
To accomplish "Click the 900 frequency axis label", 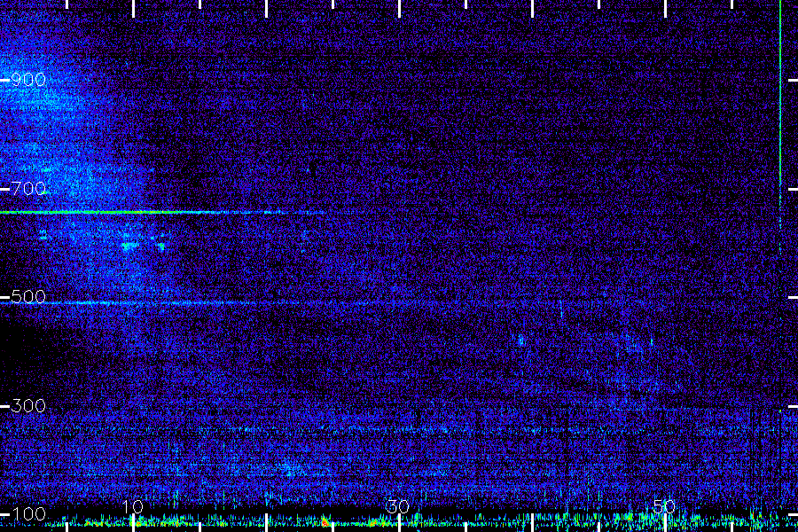I will (28, 80).
